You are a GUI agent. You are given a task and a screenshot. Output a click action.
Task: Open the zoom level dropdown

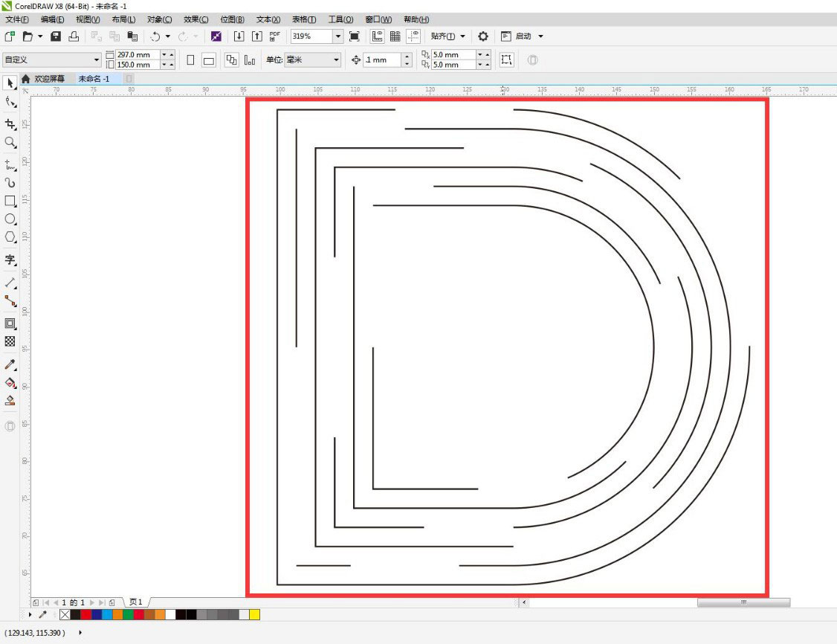338,36
